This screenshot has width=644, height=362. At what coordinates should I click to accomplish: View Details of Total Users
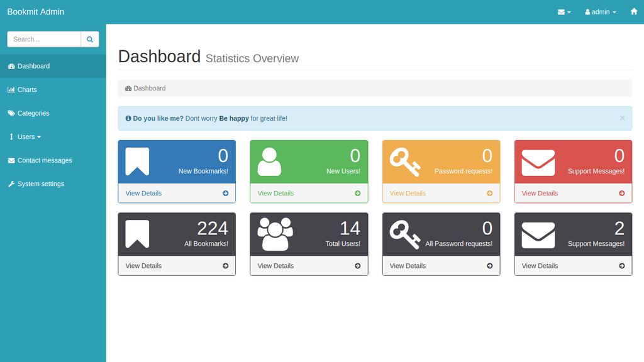(275, 266)
